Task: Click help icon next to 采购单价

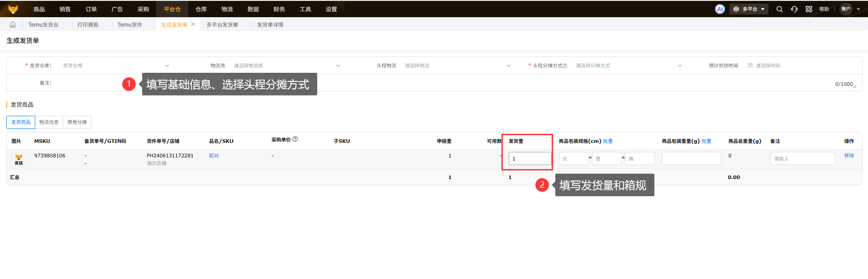Action: click(295, 139)
